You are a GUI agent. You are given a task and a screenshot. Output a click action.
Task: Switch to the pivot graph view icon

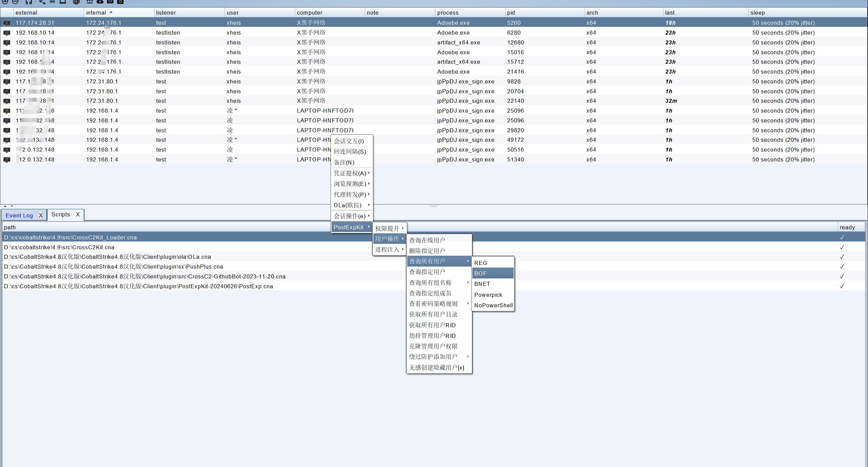[x=42, y=2]
